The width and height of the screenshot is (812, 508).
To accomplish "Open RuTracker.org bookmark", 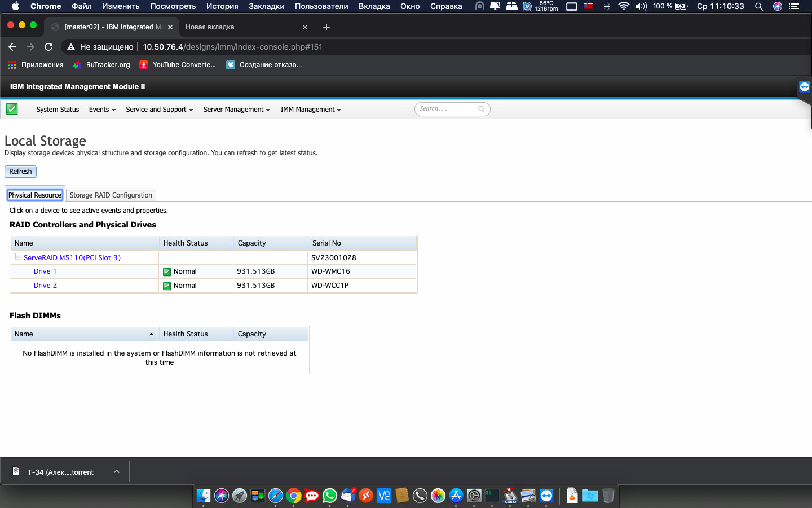I will pos(101,65).
